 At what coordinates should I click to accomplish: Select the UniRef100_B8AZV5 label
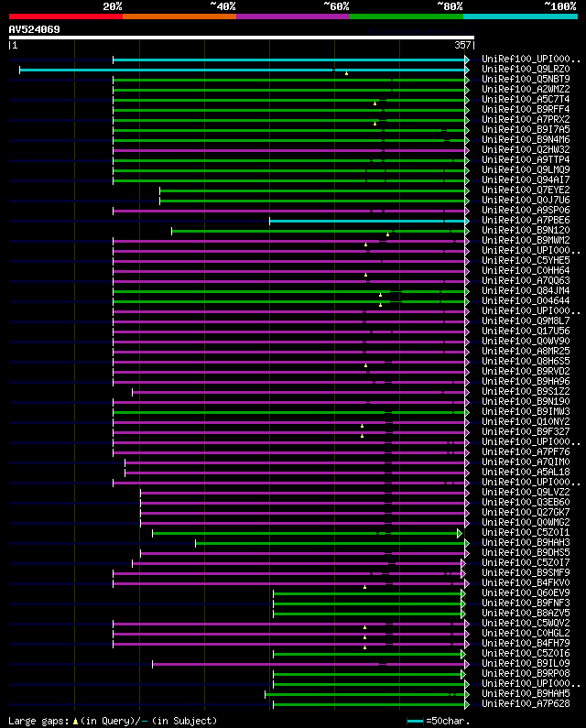[526, 614]
